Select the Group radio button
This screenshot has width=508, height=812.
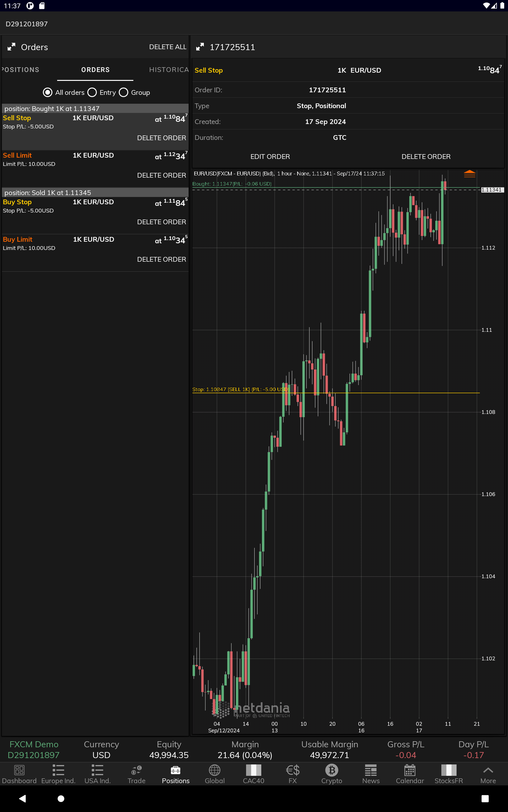coord(124,92)
